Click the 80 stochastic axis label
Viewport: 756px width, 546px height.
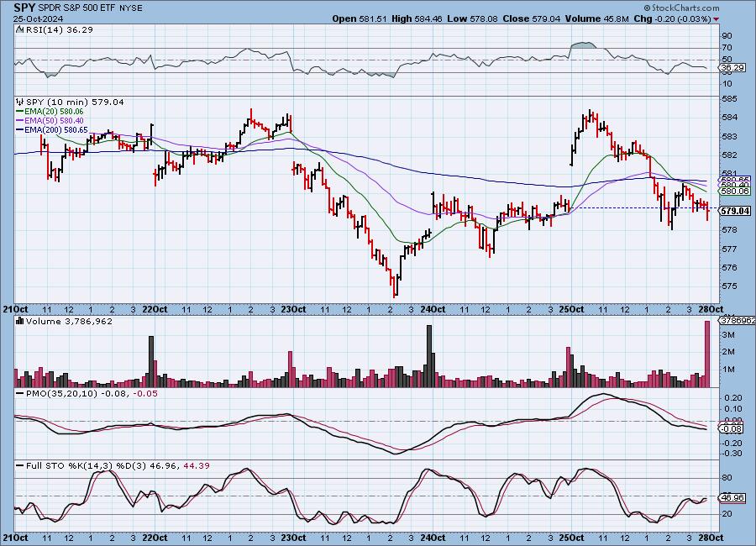[727, 478]
